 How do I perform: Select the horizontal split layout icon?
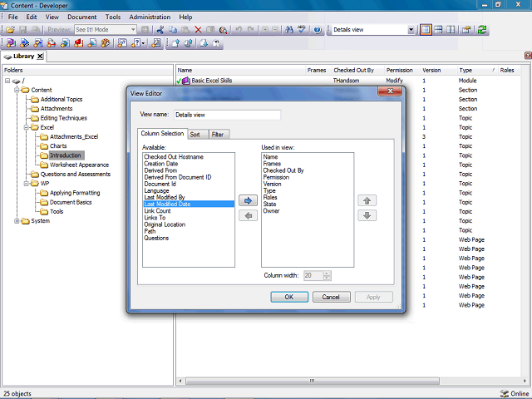(x=438, y=30)
